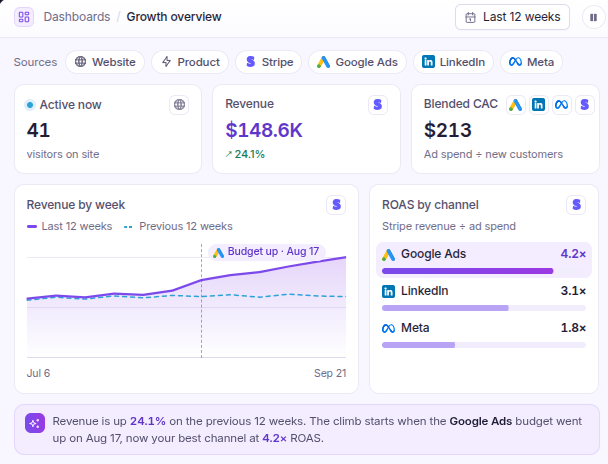Click the LinkedIn logo in source chip
The image size is (608, 464).
(428, 62)
